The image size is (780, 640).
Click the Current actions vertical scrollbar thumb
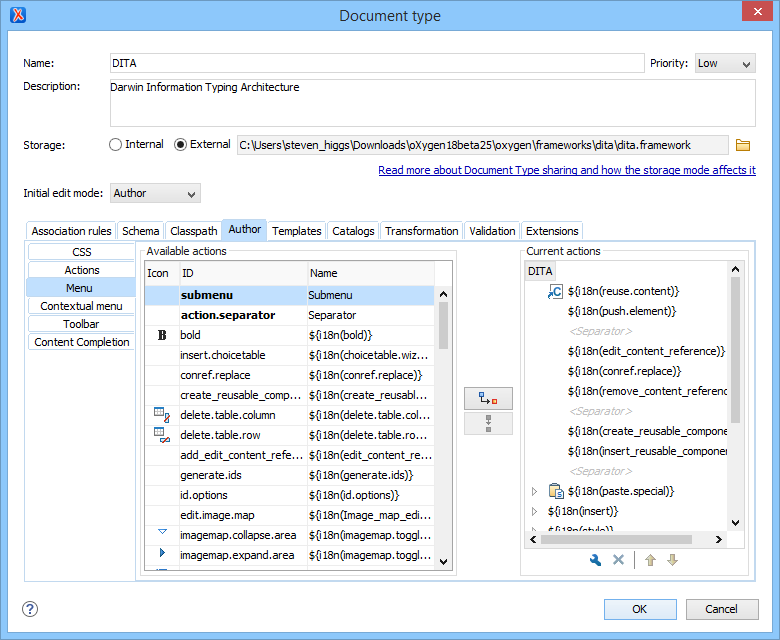(x=735, y=351)
